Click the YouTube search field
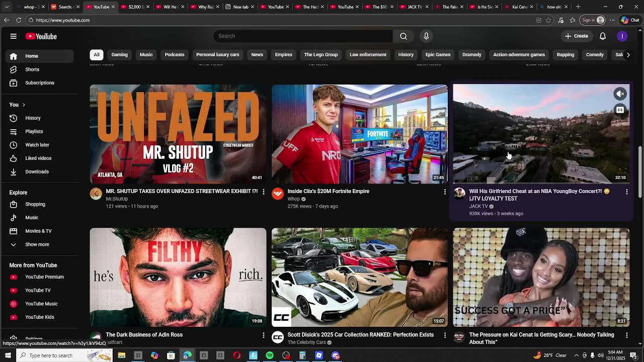Screen dimensions: 644x362 click(303, 36)
